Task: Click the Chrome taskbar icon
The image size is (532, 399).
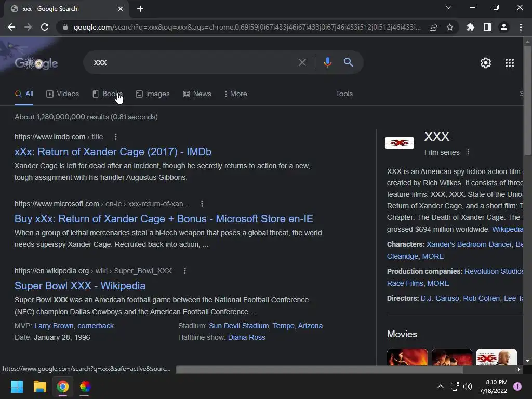Action: coord(63,387)
